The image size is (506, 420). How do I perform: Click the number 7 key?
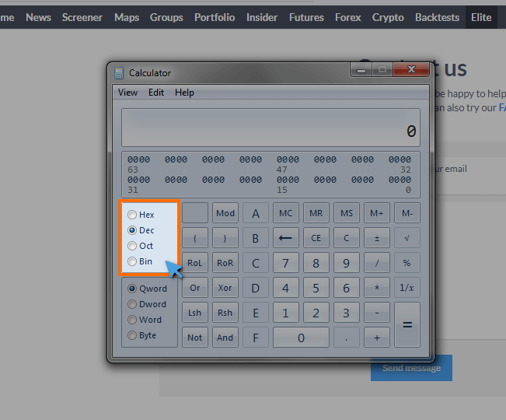[286, 263]
